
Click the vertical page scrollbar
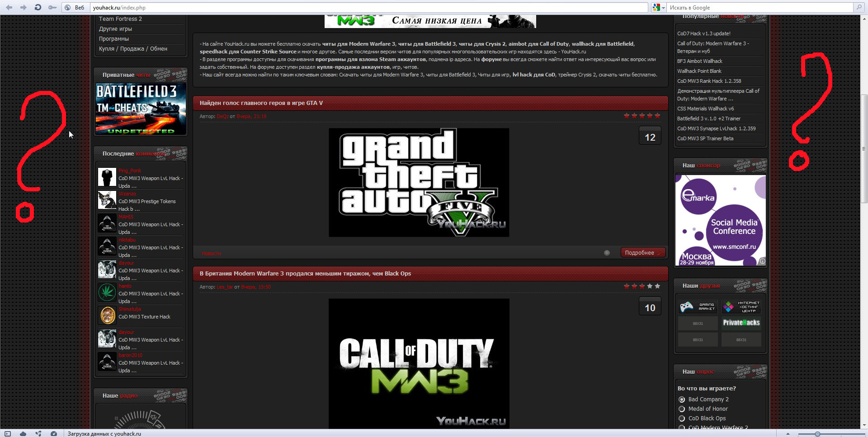(x=864, y=149)
